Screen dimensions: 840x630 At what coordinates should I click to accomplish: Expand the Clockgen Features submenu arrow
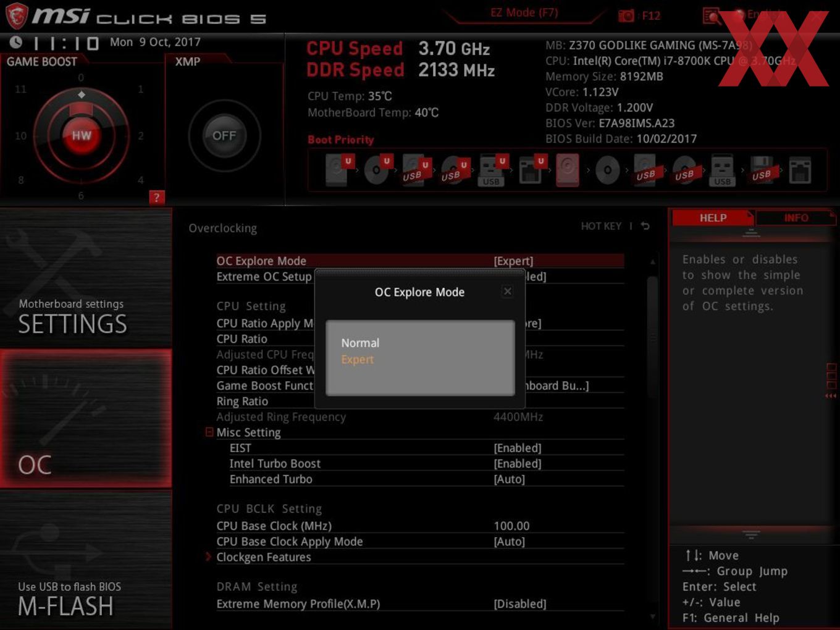tap(208, 557)
